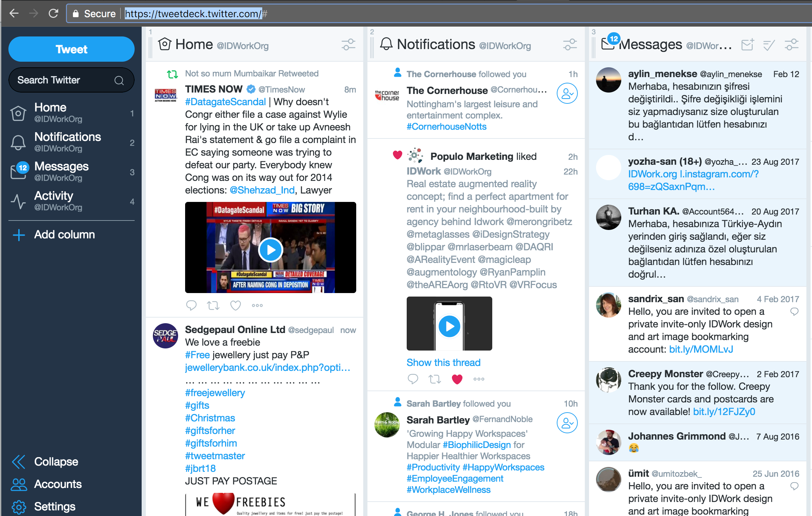Click #BiophilicDesign hashtag
812x516 pixels.
[x=477, y=445]
